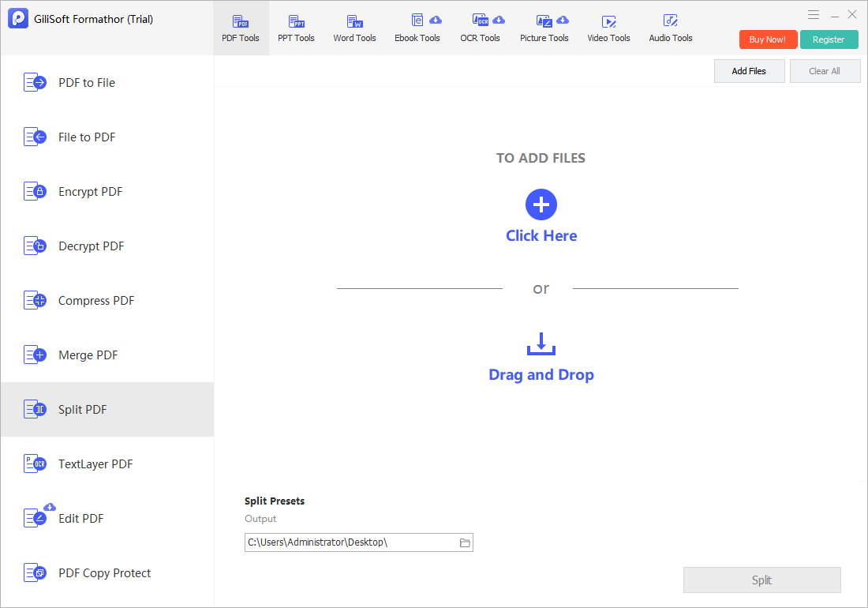Image resolution: width=868 pixels, height=608 pixels.
Task: Select the Audio Tools tab
Action: (671, 28)
